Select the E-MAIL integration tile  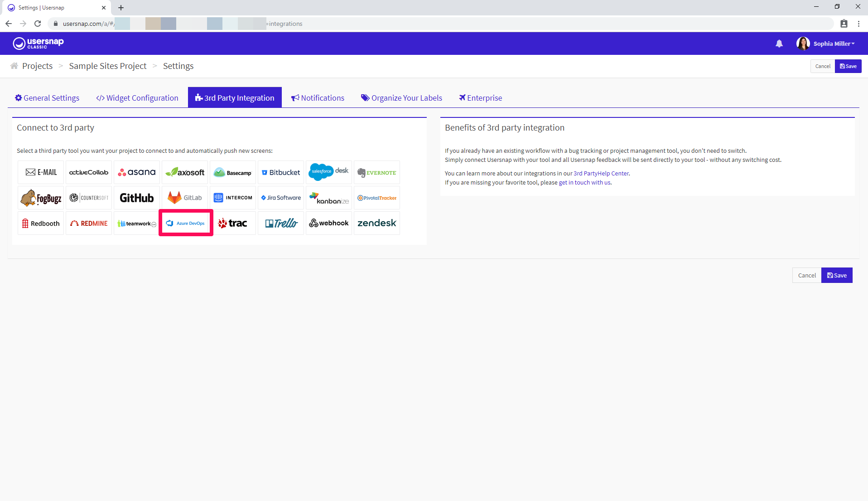(x=41, y=172)
